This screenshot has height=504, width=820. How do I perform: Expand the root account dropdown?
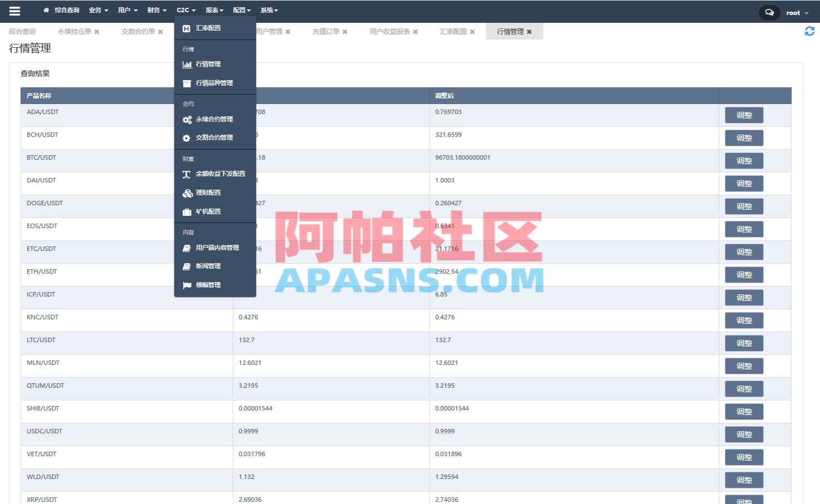pyautogui.click(x=795, y=12)
